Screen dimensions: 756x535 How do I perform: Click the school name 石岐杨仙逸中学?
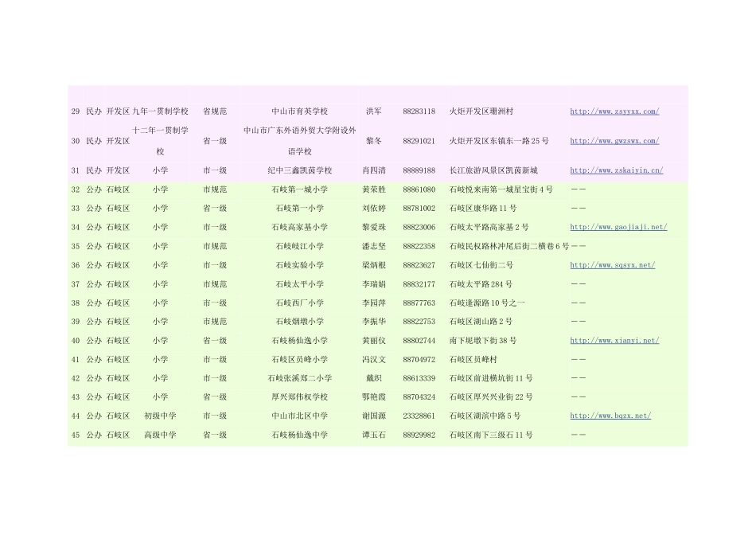[x=299, y=435]
